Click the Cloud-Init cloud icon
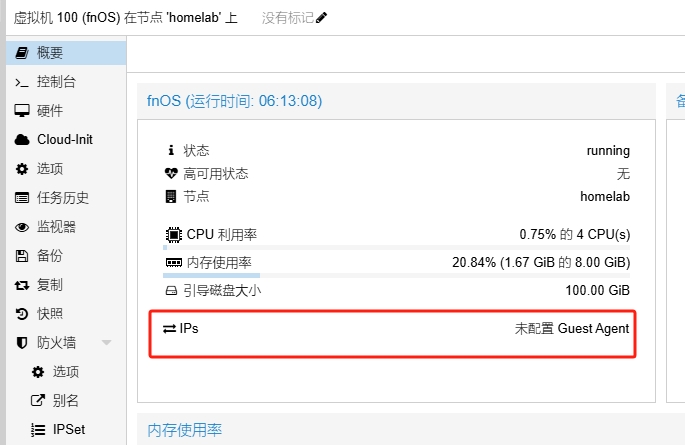Viewport: 685px width, 445px height. pos(21,140)
